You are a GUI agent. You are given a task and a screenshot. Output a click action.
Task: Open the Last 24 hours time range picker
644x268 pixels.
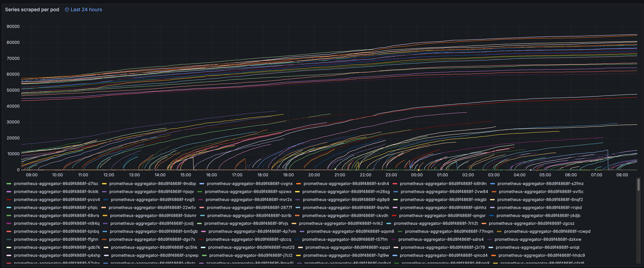tap(86, 10)
